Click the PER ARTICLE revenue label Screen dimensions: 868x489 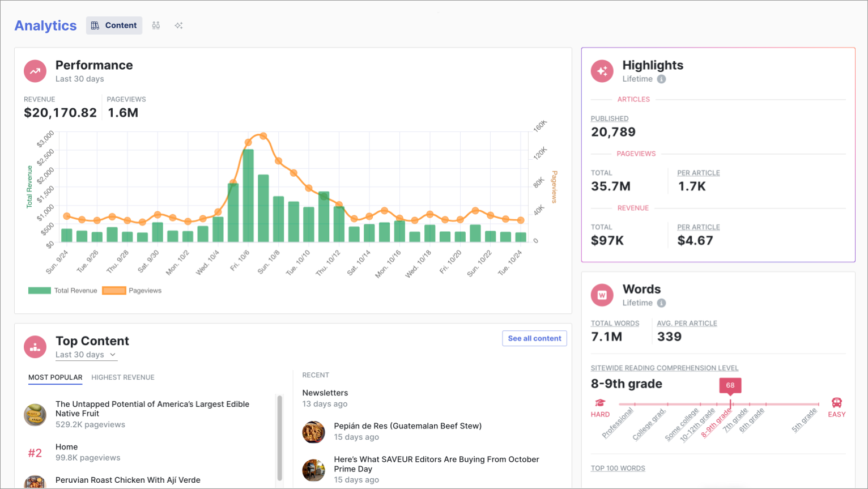point(699,227)
